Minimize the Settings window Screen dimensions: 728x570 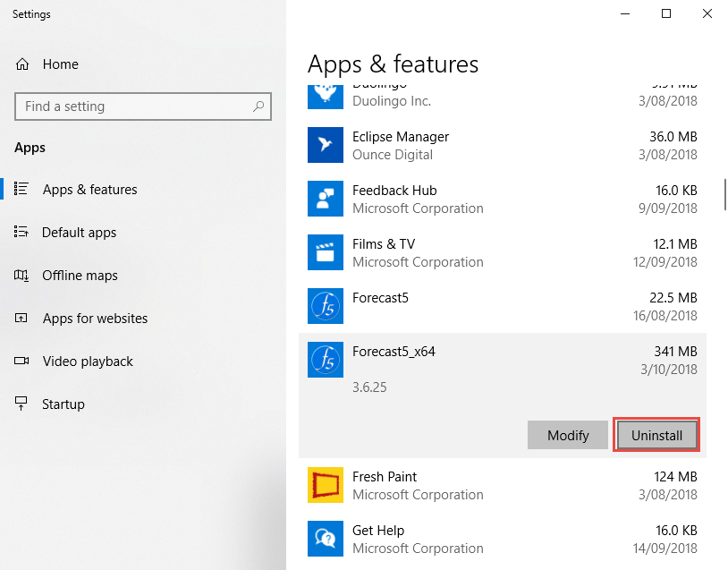[x=625, y=13]
